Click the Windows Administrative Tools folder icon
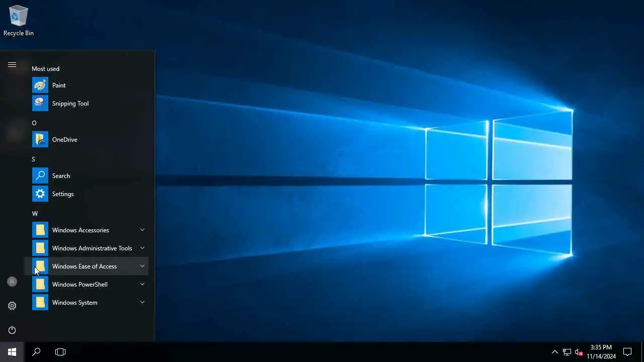The width and height of the screenshot is (644, 362). (x=40, y=248)
